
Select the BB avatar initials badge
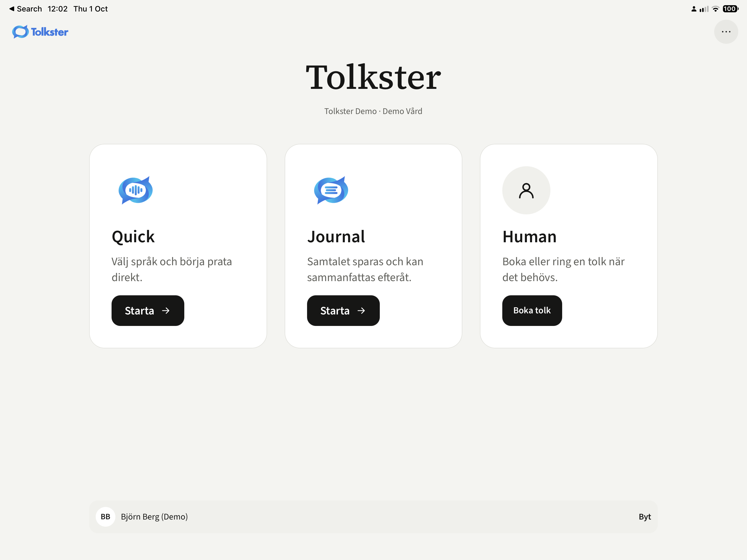(x=105, y=517)
